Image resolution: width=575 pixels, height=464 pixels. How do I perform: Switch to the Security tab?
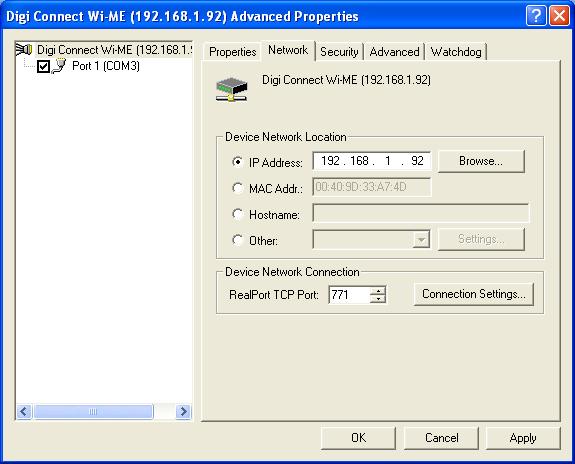pyautogui.click(x=339, y=52)
